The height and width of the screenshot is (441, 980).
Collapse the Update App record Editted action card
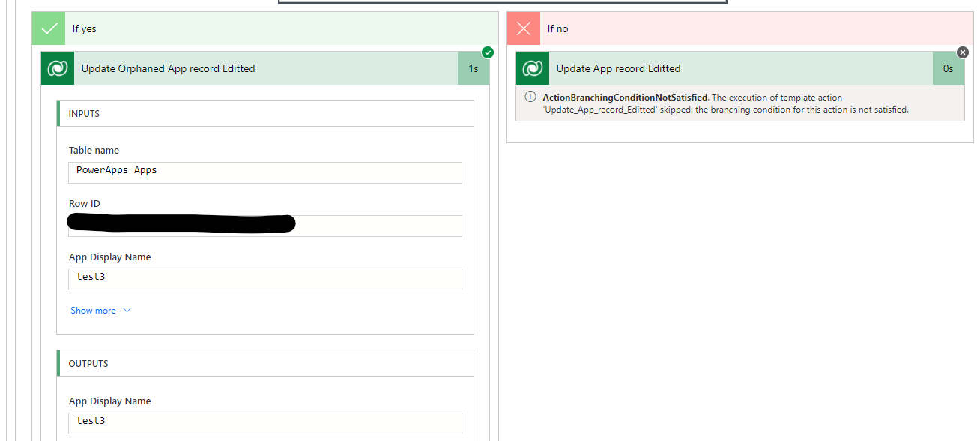pyautogui.click(x=674, y=68)
